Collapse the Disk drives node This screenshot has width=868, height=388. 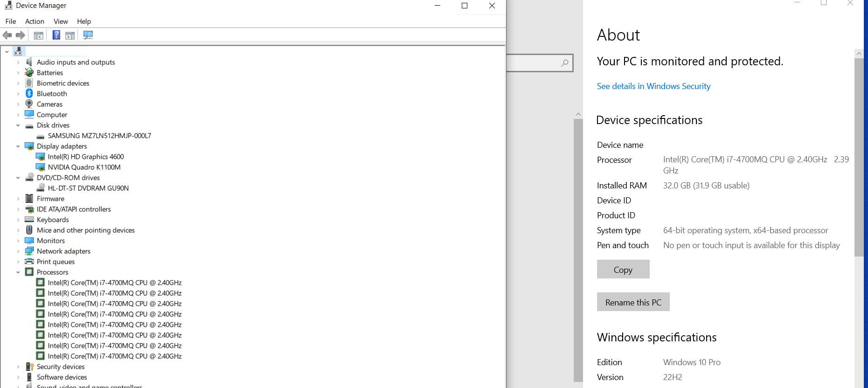(18, 125)
